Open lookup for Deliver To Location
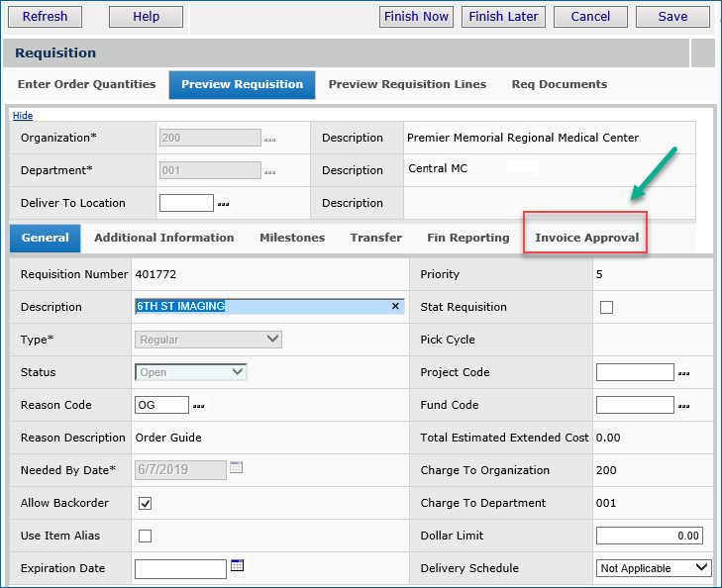This screenshot has width=722, height=588. (x=224, y=204)
